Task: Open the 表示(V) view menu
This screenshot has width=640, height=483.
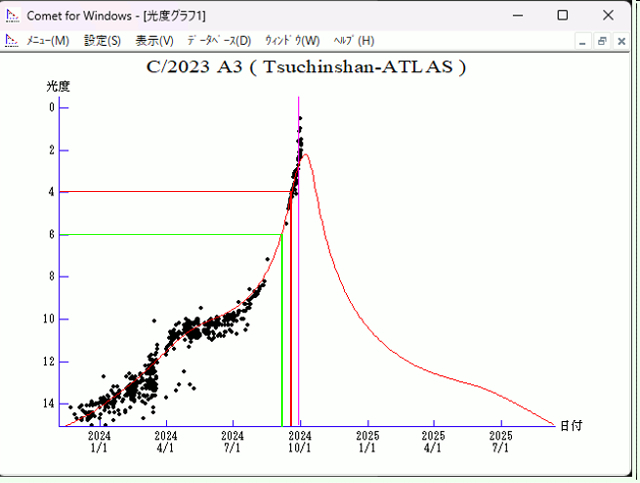Action: pos(154,41)
